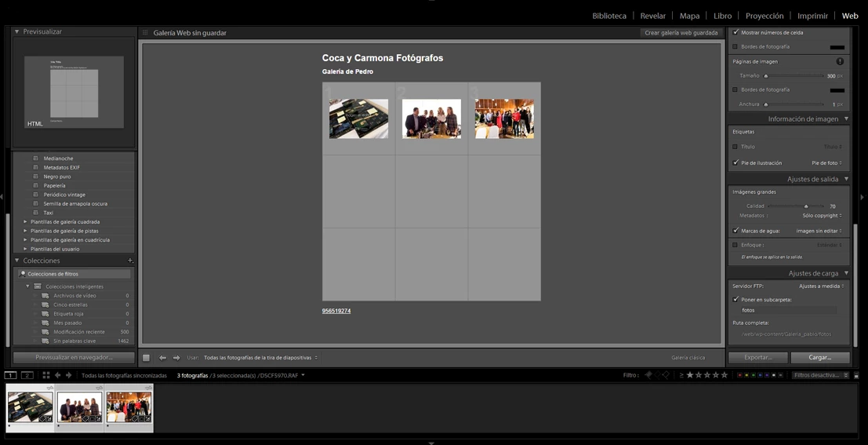The height and width of the screenshot is (445, 868).
Task: Open the Metadatos Sólo copyright dropdown
Action: (x=823, y=216)
